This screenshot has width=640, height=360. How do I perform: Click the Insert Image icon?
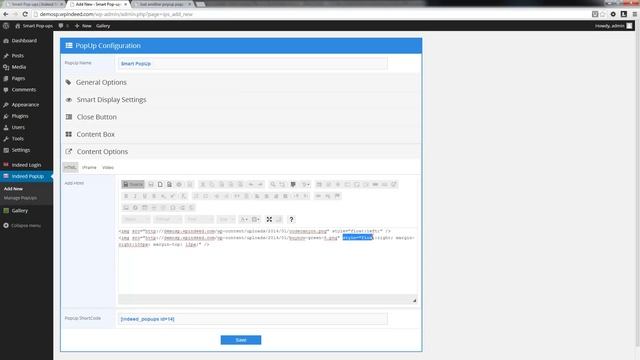click(x=126, y=207)
